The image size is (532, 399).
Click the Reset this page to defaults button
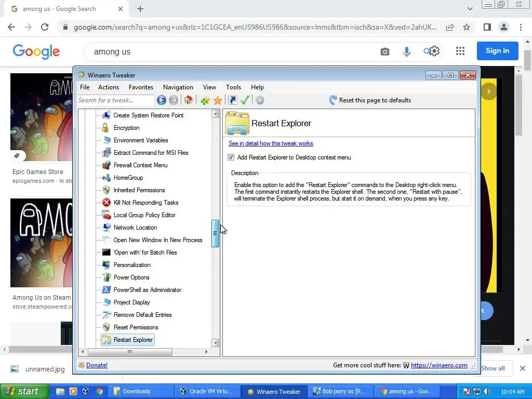coord(370,100)
